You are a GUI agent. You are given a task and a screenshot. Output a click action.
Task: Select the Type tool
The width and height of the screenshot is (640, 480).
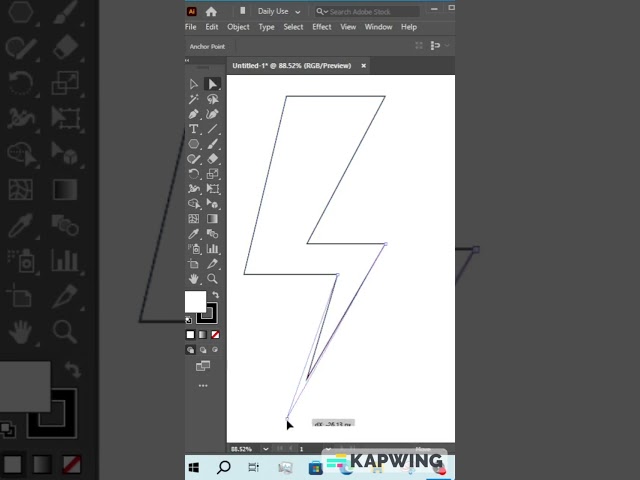click(x=193, y=129)
